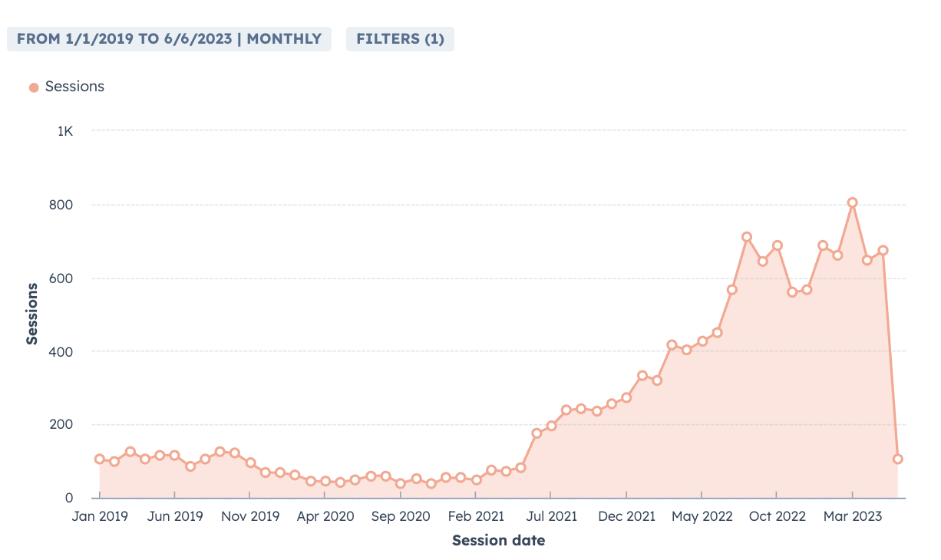The height and width of the screenshot is (560, 941).
Task: Click the Oct 2022 data point marker
Action: pos(777,245)
